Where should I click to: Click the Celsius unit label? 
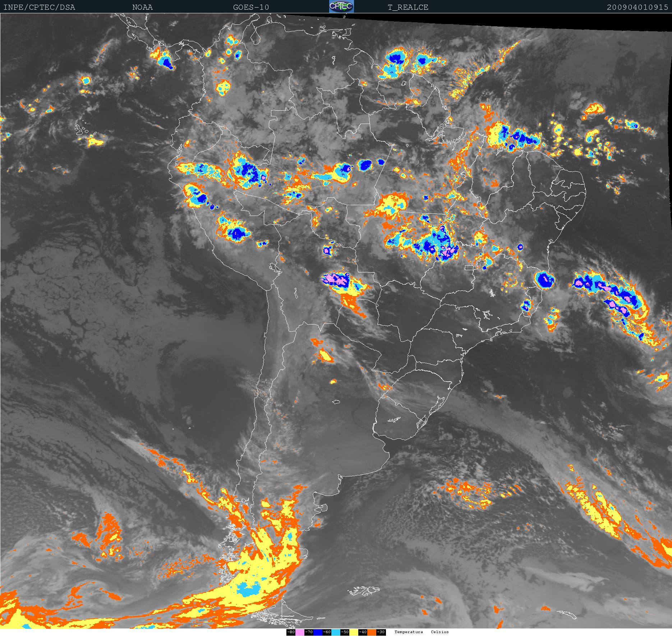click(x=440, y=632)
